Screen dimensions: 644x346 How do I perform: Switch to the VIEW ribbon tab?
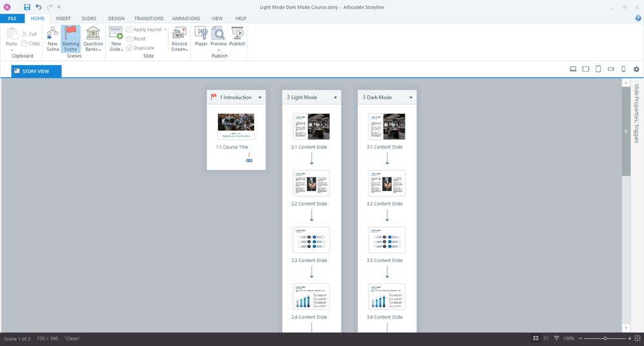pyautogui.click(x=217, y=19)
